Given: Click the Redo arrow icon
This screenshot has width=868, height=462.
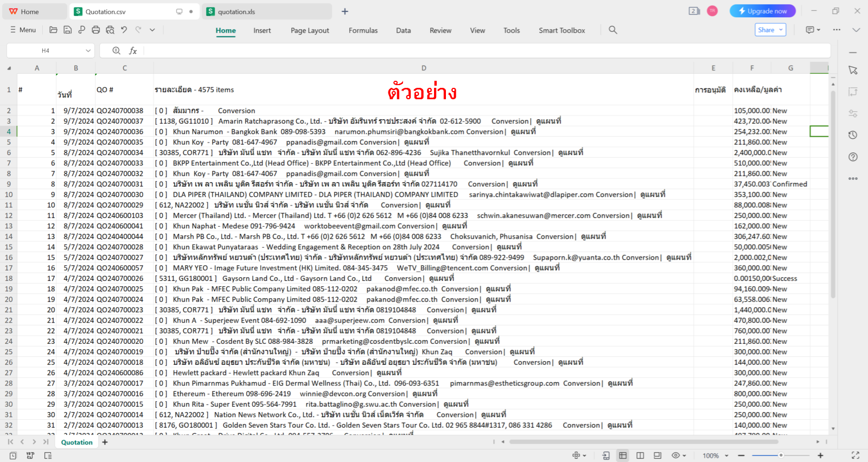Looking at the screenshot, I should pos(138,30).
